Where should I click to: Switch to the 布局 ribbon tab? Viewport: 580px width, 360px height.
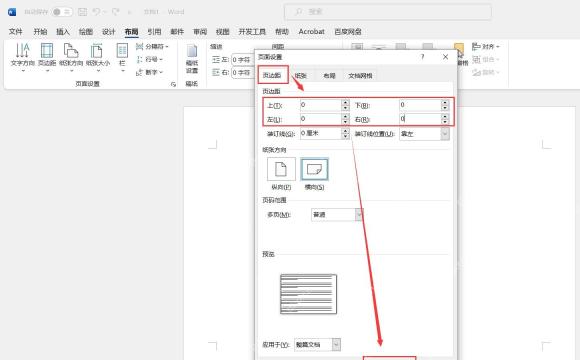pos(131,32)
